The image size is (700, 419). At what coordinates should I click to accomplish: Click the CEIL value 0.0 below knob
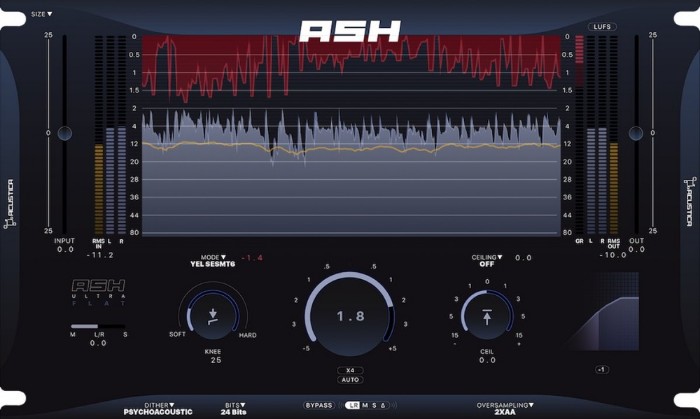[487, 360]
